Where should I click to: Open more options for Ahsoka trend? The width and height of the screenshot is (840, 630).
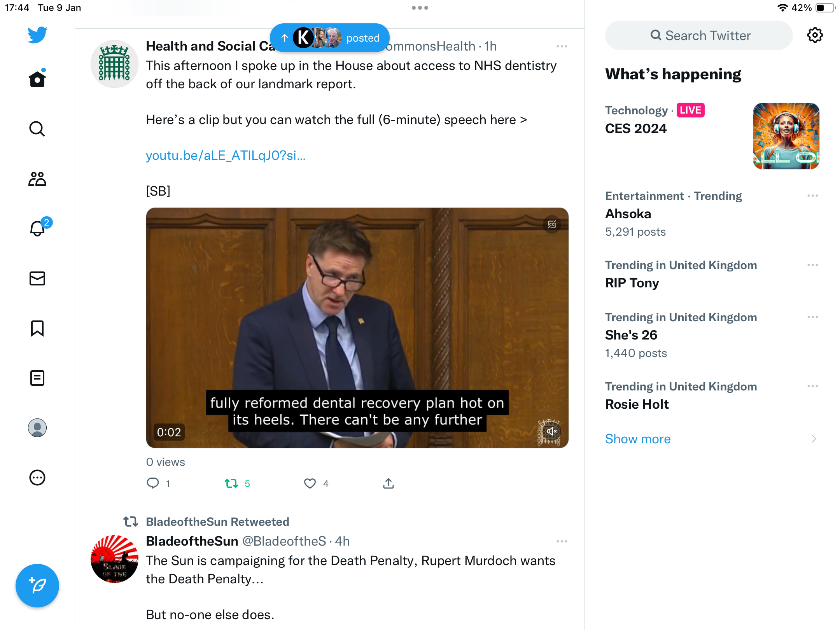pyautogui.click(x=813, y=196)
